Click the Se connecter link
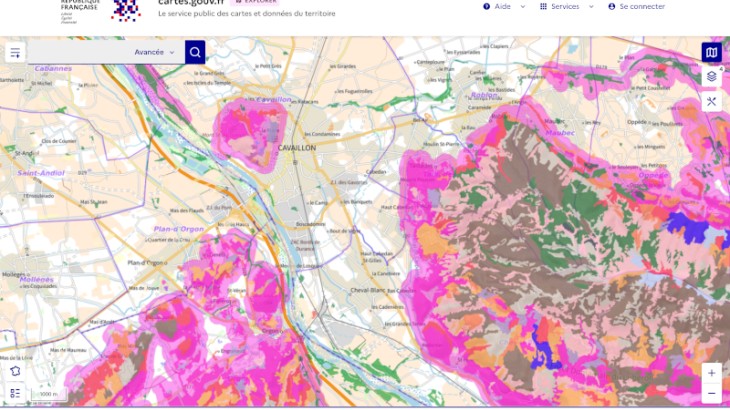This screenshot has height=410, width=730. point(636,6)
